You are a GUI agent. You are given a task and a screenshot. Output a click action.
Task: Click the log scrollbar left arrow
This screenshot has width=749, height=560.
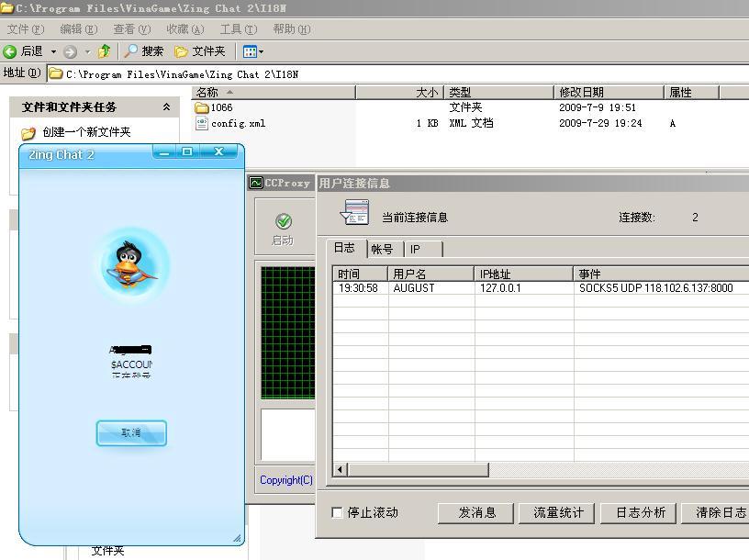click(x=340, y=469)
